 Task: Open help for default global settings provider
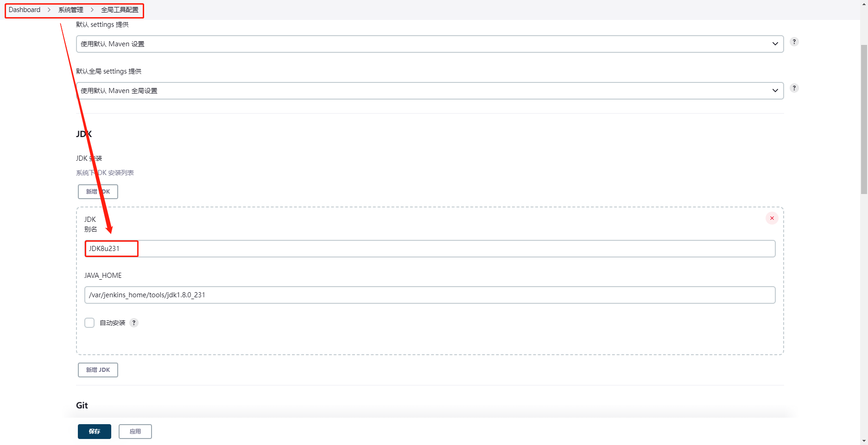pos(794,88)
